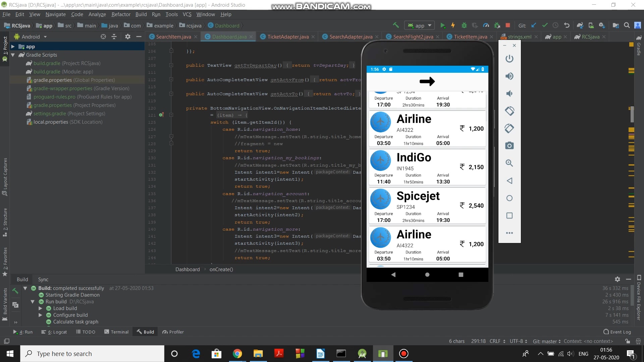The image size is (644, 362).
Task: Expand the app module tree node
Action: (13, 47)
